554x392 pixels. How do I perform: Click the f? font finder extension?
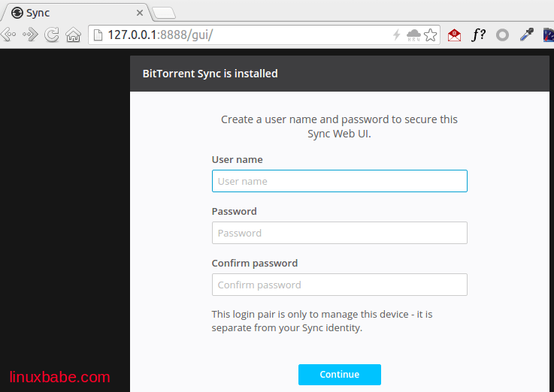[478, 35]
